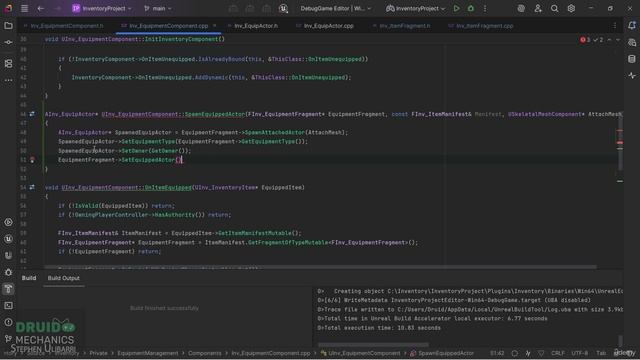Open the Git tool window icon
This screenshot has width=640, height=360.
8,339
